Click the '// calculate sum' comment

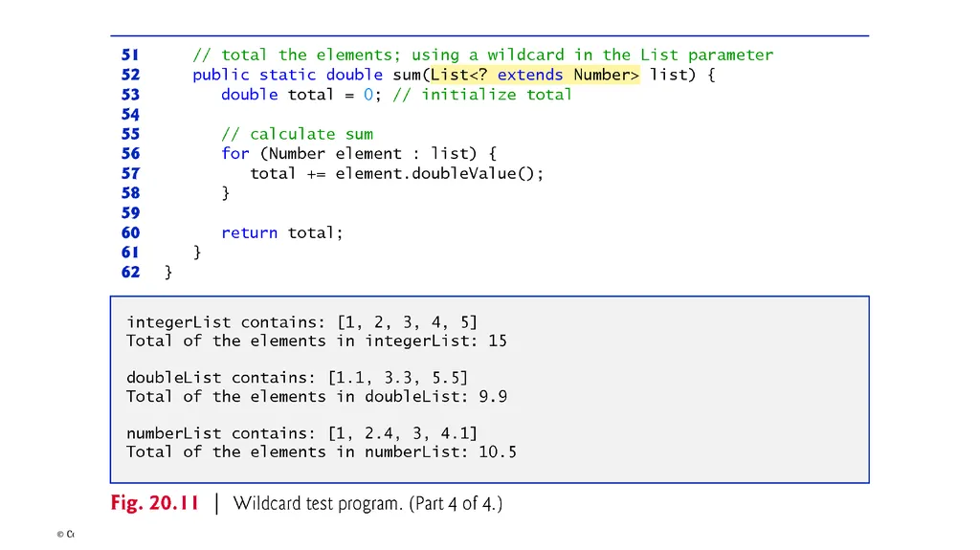pyautogui.click(x=297, y=134)
